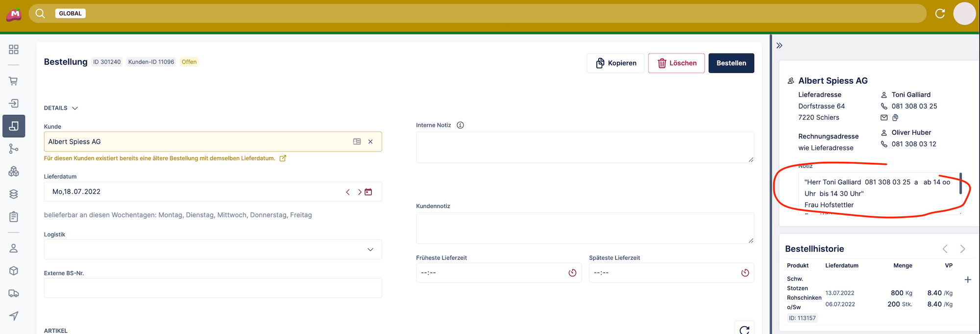Click the calendar icon in Lieferdatum field
The image size is (980, 334).
[x=368, y=192]
